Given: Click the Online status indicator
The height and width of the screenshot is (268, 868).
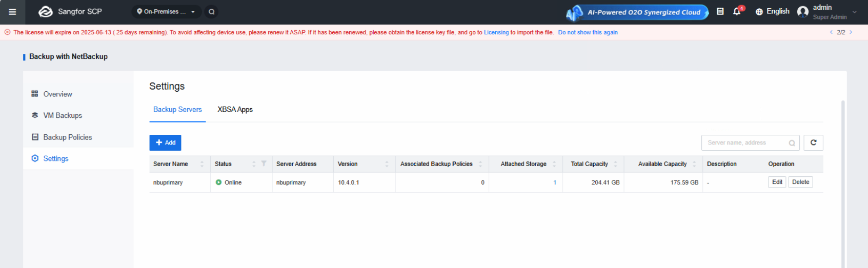Looking at the screenshot, I should (229, 182).
